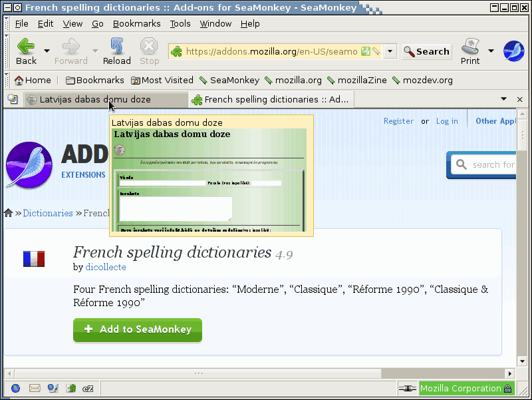Click the SeaMonkey throbber logo

click(513, 51)
